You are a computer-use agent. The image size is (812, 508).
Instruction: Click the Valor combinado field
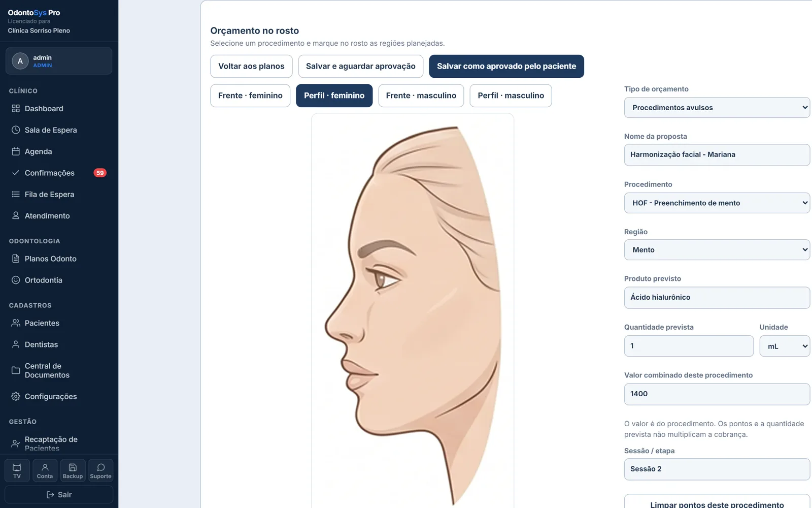(x=717, y=394)
